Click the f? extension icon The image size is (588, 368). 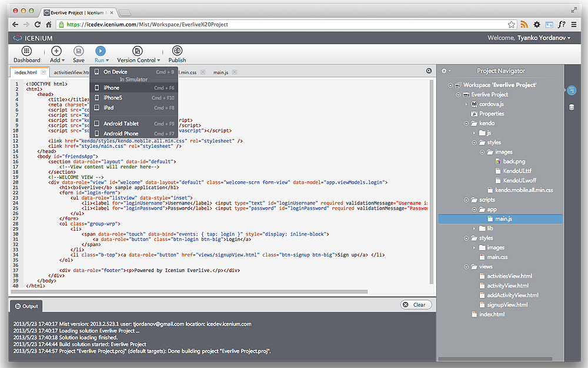coord(562,24)
